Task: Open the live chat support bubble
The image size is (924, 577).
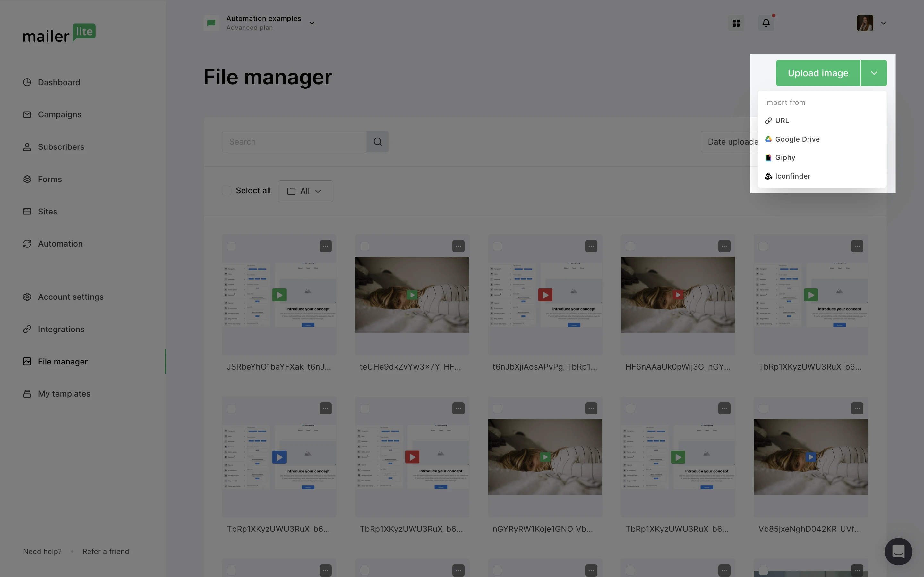Action: pos(898,551)
